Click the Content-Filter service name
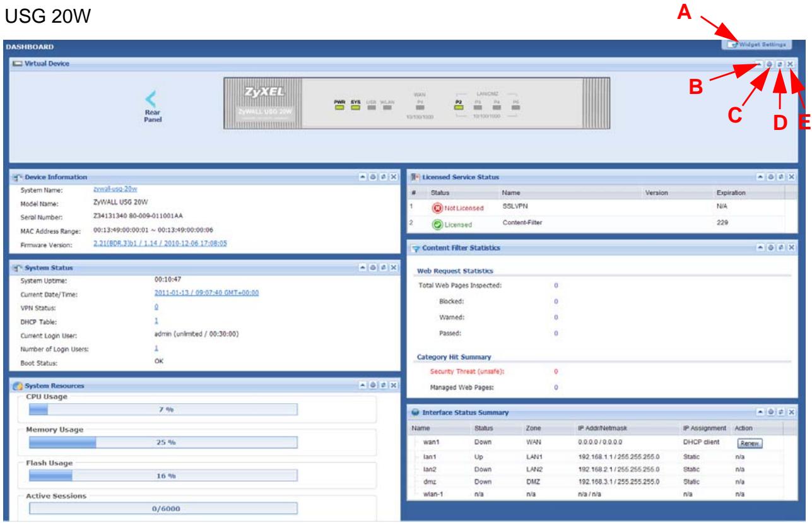Image resolution: width=812 pixels, height=523 pixels. pos(522,222)
